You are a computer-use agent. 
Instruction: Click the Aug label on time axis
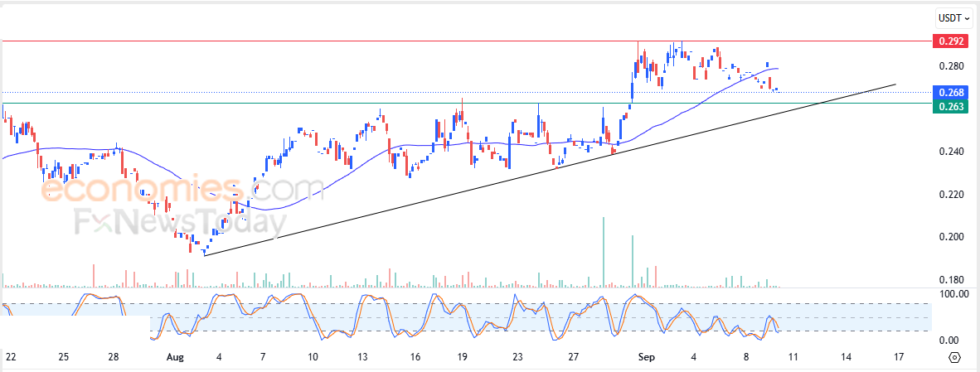click(176, 358)
